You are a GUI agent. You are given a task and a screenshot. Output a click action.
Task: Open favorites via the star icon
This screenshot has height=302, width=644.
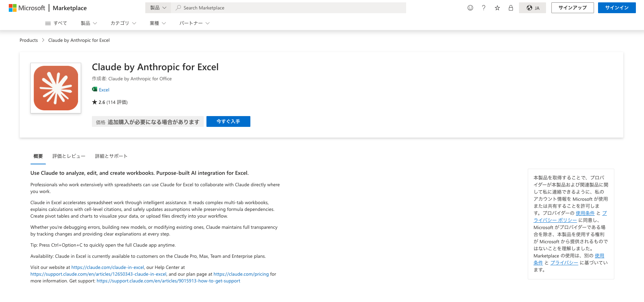click(497, 8)
